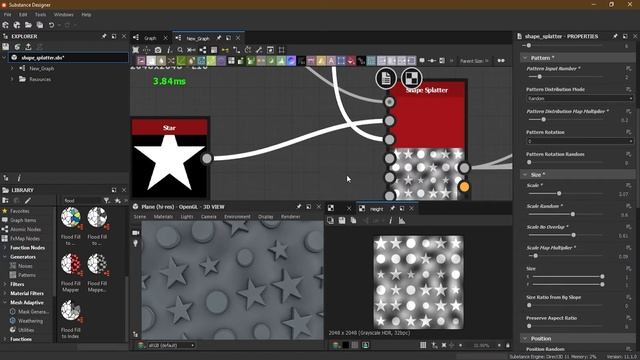Click the save-all icon in main toolbar

click(x=40, y=25)
